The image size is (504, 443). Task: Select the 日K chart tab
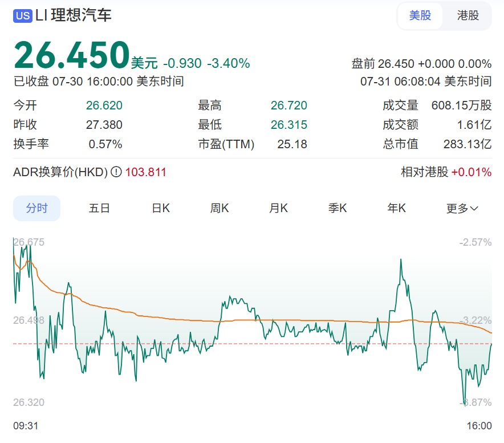(x=161, y=208)
